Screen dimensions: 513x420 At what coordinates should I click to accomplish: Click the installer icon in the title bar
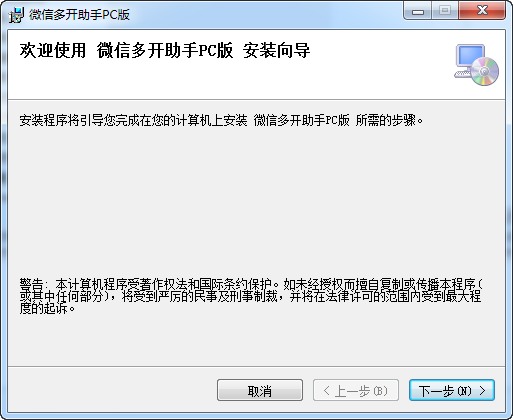tap(16, 15)
